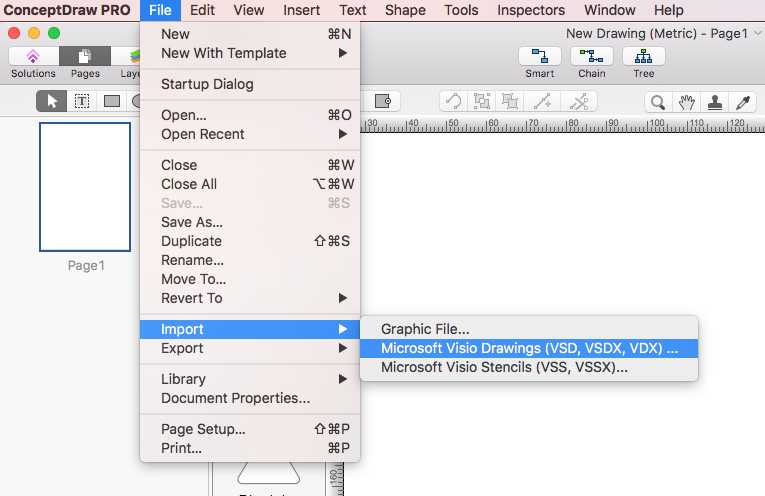Choose Document Properties...
Screen dimensions: 765x496
[x=250, y=398]
